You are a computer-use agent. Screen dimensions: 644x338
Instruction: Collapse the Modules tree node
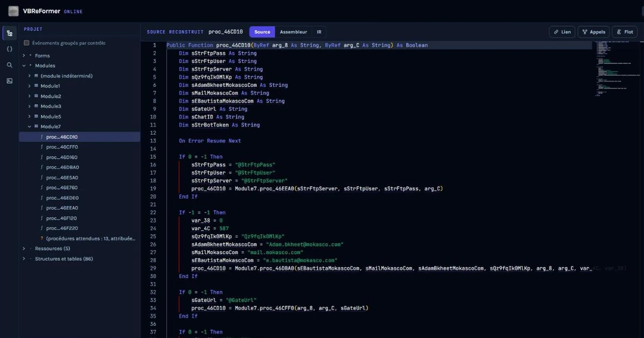pos(24,66)
